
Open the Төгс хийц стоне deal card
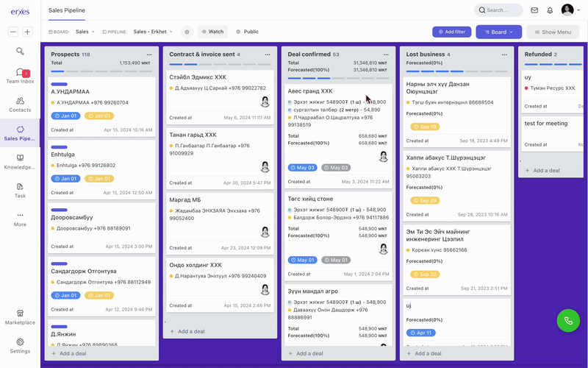338,236
